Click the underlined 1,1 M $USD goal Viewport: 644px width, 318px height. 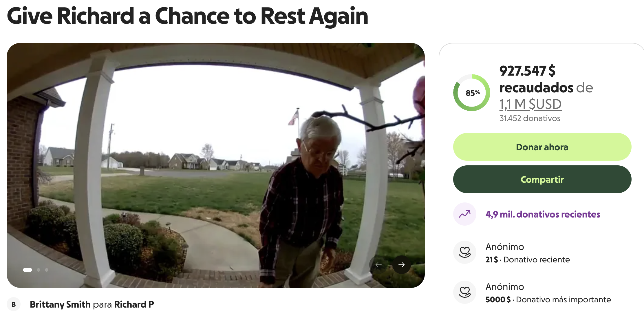(530, 104)
